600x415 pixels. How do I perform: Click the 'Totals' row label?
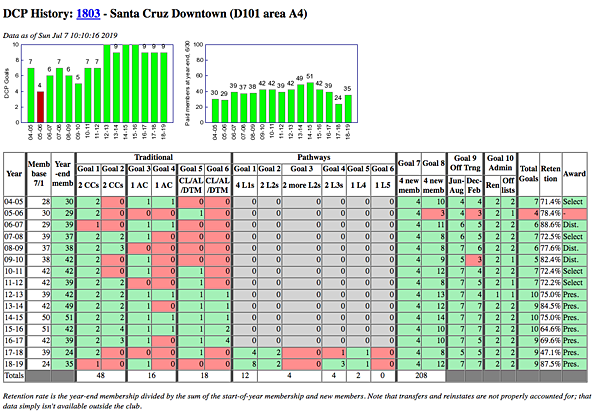(14, 376)
